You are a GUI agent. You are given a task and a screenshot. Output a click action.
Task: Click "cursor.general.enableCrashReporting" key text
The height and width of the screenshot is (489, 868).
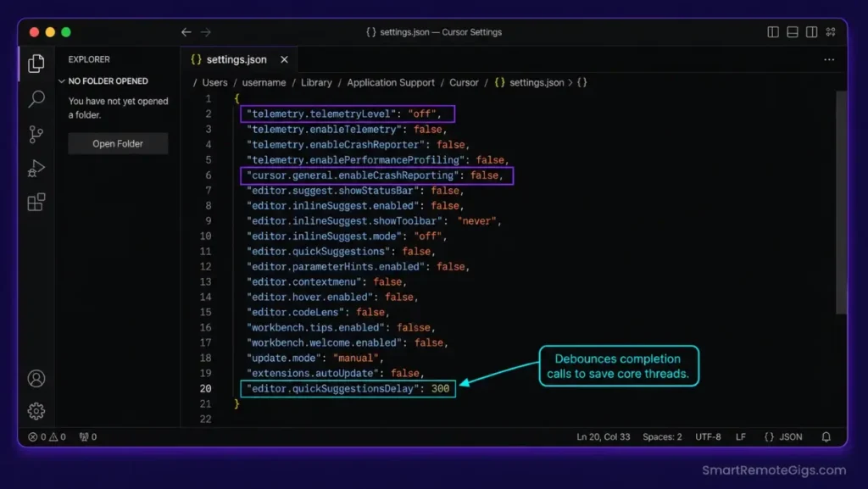[x=353, y=175]
